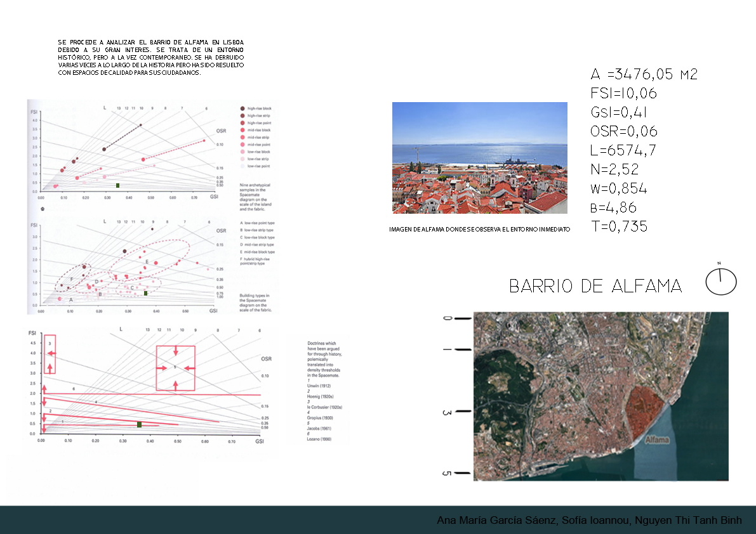The width and height of the screenshot is (756, 534).
Task: Click the 'Jacobs (1961)' doctrine entry
Action: click(x=319, y=428)
